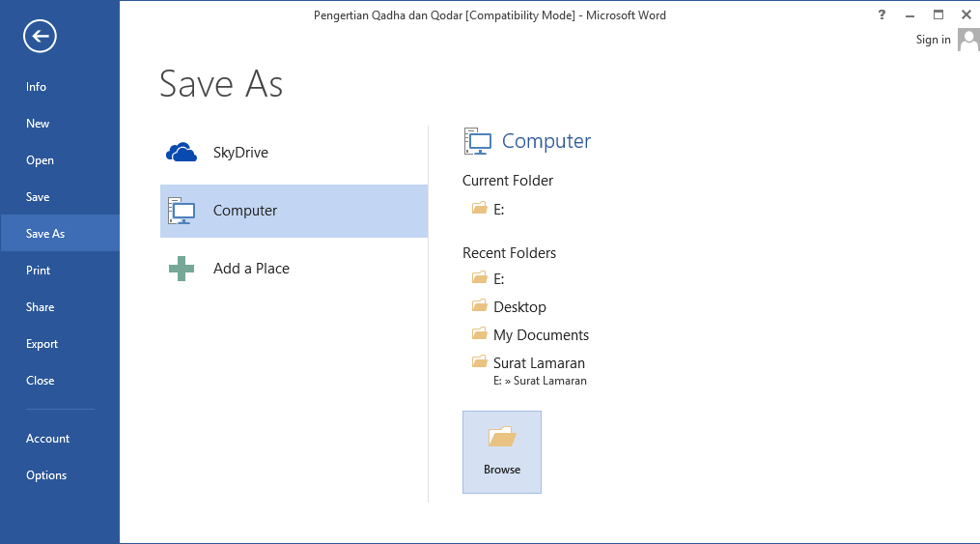Image resolution: width=980 pixels, height=544 pixels.
Task: Select Export from the sidebar
Action: [42, 344]
